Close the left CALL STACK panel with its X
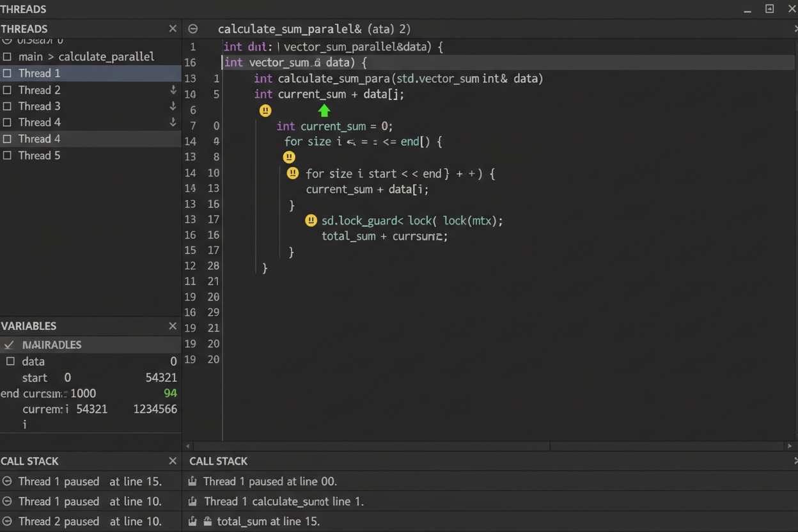The image size is (798, 532). coord(173,461)
